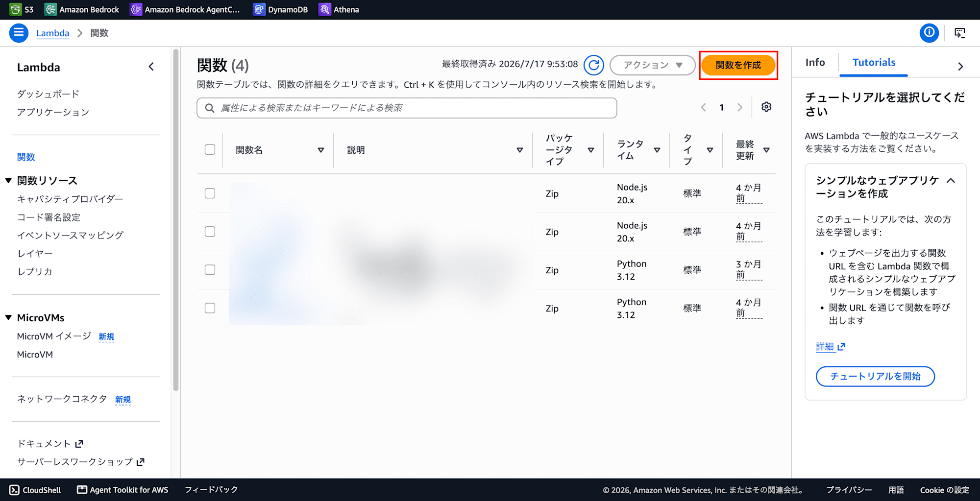Viewport: 980px width, 501px height.
Task: Sort by 最終更新 column
Action: coord(766,150)
